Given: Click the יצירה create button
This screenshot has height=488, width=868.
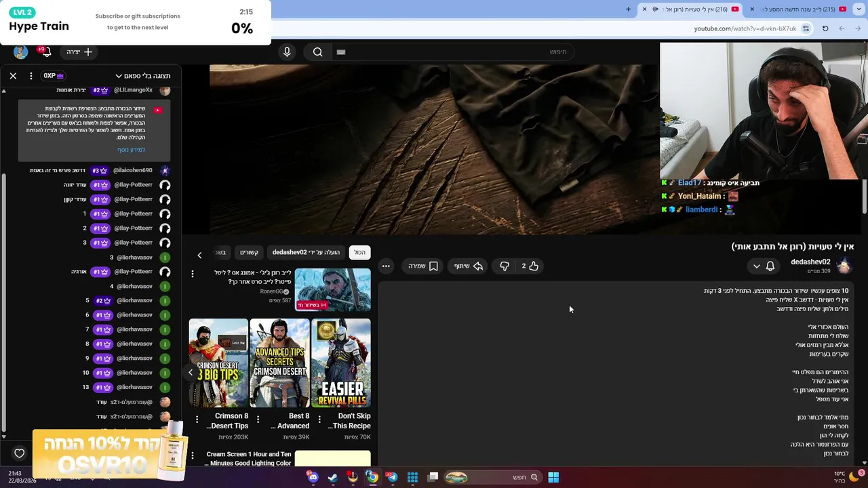Looking at the screenshot, I should point(80,52).
